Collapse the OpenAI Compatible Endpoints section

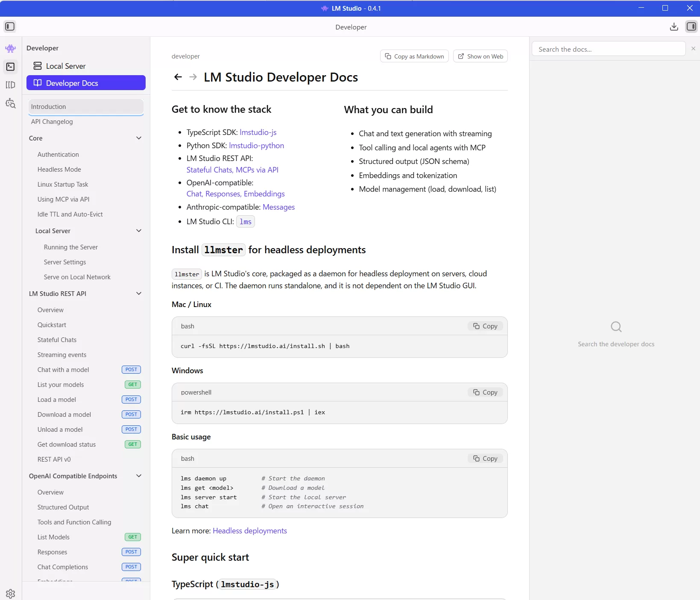tap(139, 476)
